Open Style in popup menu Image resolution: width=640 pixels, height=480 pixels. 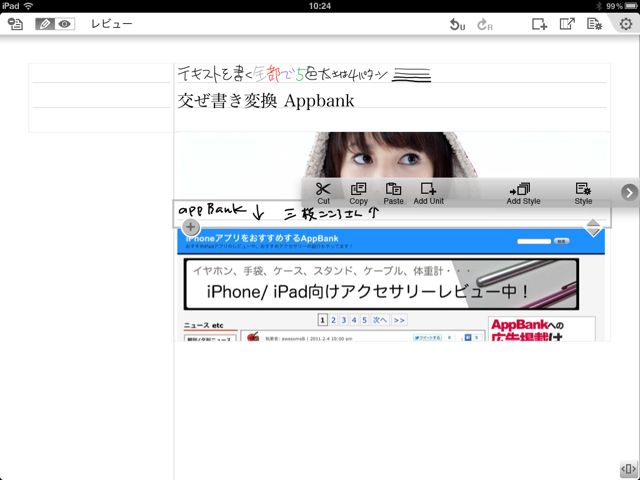(x=583, y=193)
